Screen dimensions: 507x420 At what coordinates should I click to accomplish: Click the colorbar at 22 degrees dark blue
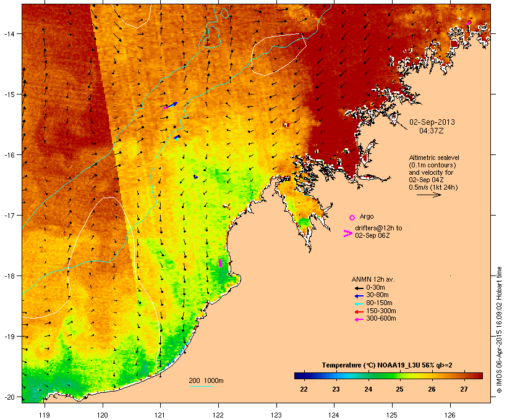[x=304, y=376]
